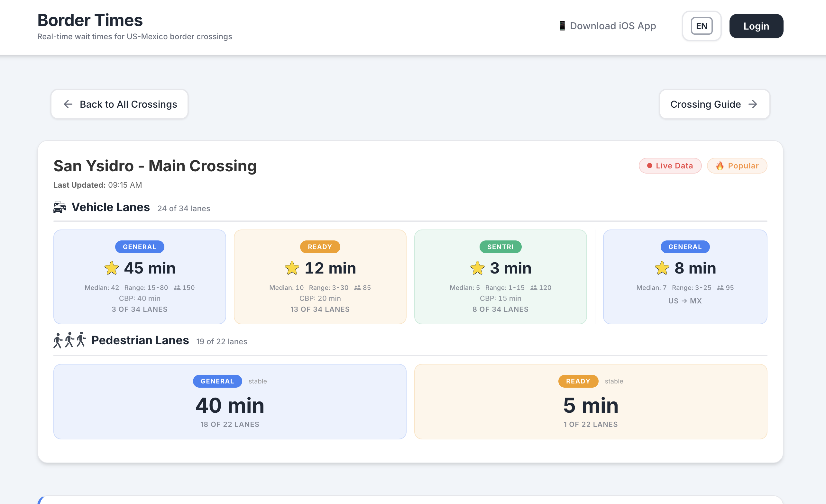This screenshot has height=504, width=826.
Task: Open the EN language selector
Action: [x=701, y=26]
